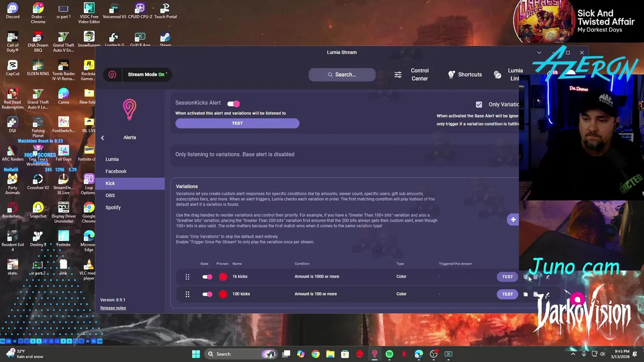Go back with the Alerts chevron arrow
Image resolution: width=644 pixels, height=362 pixels.
pos(102,138)
